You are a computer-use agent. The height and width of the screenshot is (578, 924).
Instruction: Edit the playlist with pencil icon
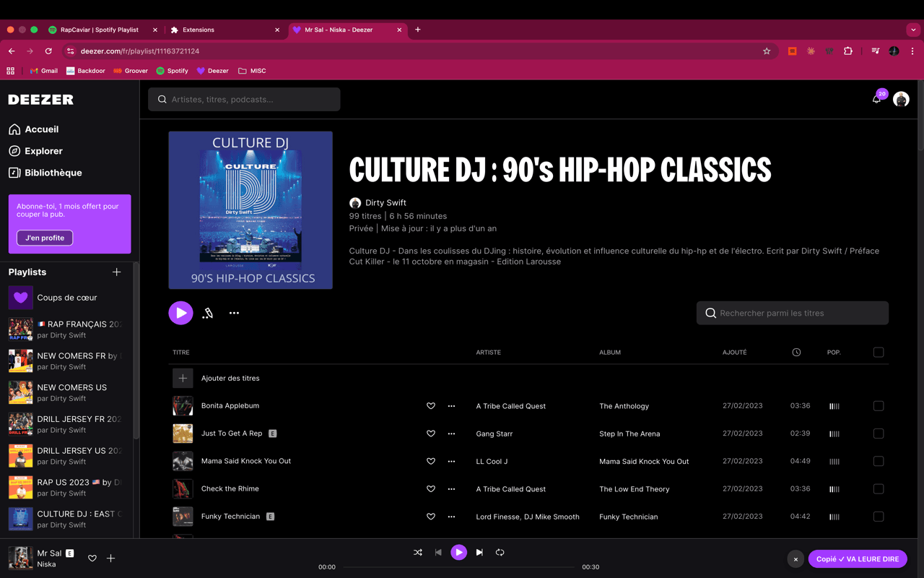point(208,313)
